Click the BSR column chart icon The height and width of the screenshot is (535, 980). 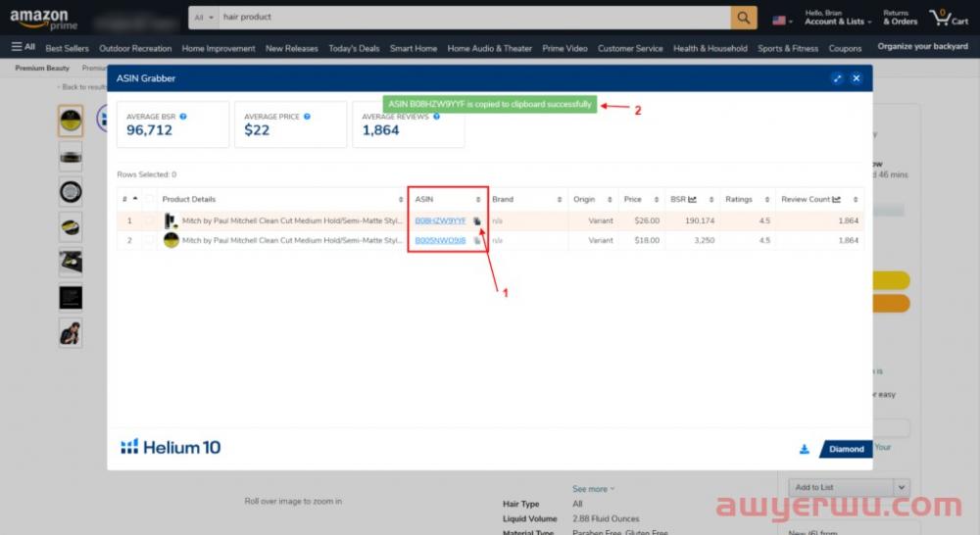(693, 199)
